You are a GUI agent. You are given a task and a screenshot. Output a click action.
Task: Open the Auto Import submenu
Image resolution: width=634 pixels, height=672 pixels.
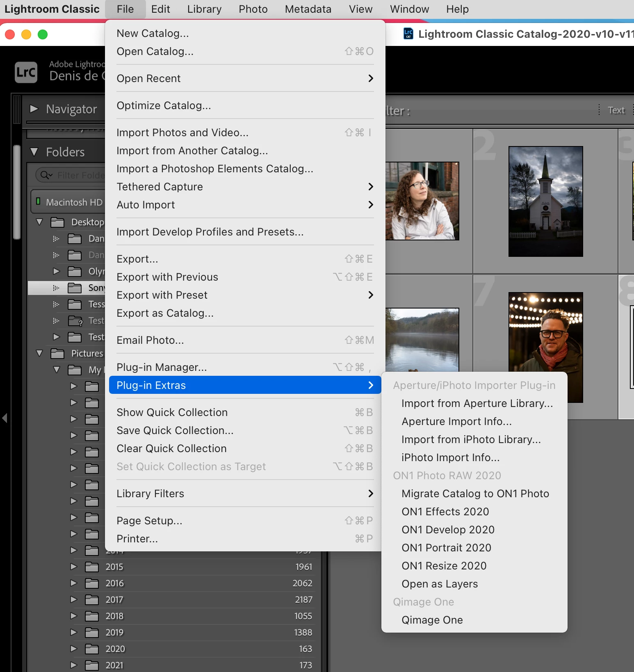tap(245, 205)
